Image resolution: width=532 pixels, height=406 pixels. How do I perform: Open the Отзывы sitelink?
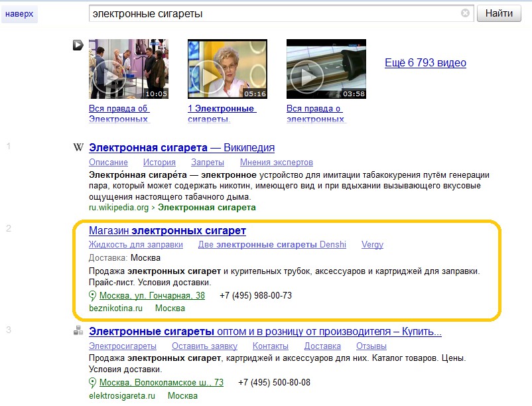click(371, 346)
